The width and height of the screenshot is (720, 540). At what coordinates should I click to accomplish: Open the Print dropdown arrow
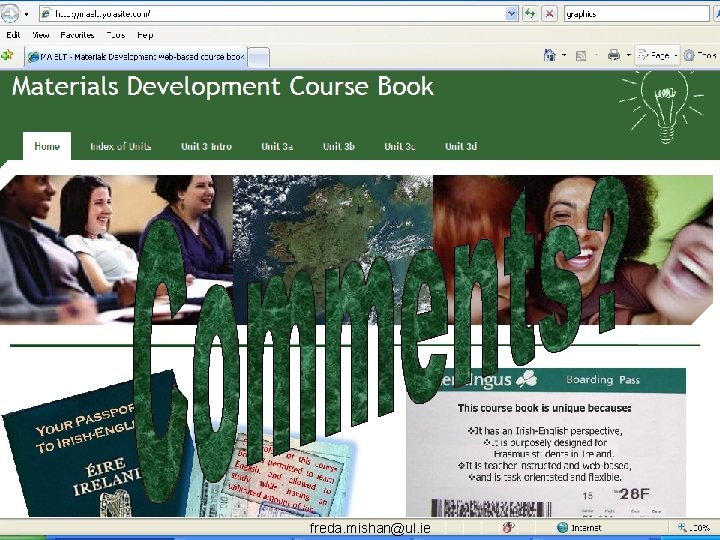pyautogui.click(x=628, y=56)
